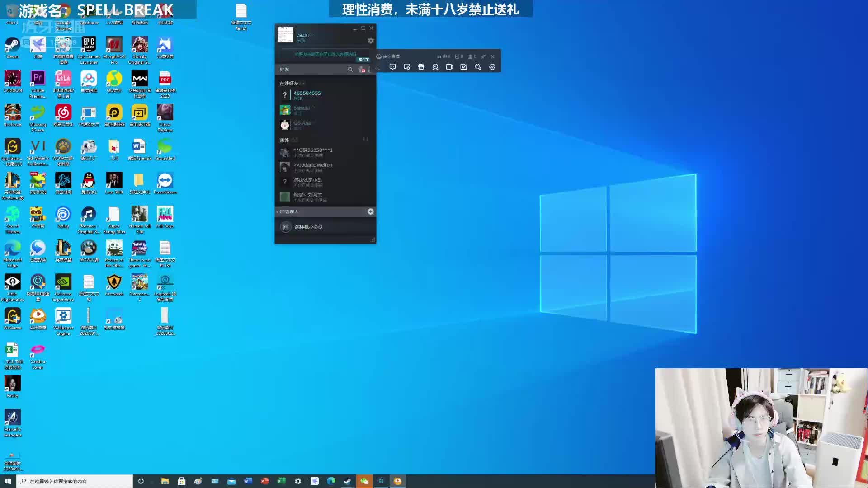
Task: Open the video clip icon in Huya toolbar
Action: (463, 67)
